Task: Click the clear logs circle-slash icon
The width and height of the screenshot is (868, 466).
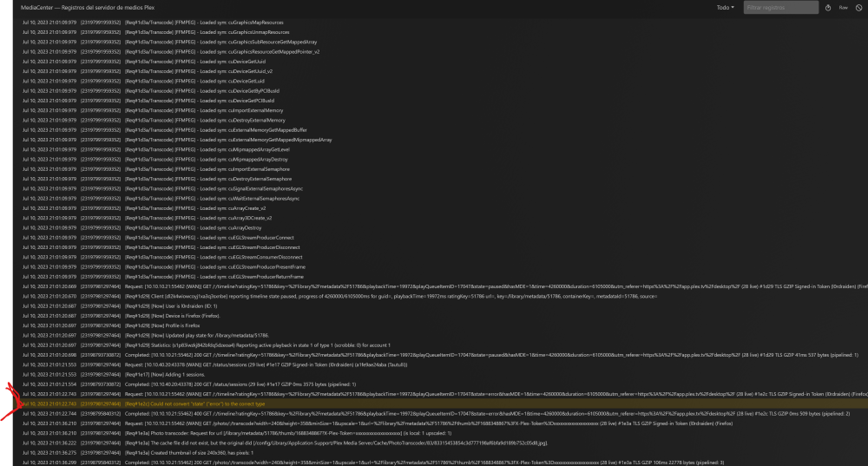Action: click(859, 8)
